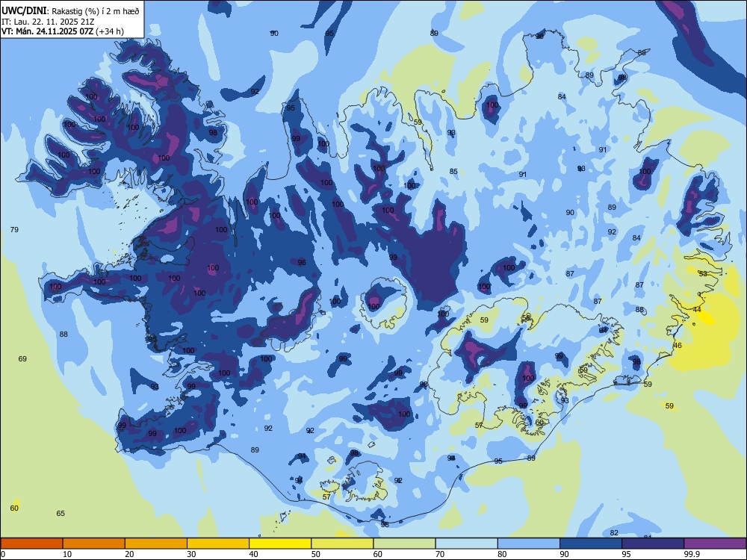This screenshot has height=560, width=747.
Task: Click the title 'UWC/DINI: Rakastig (%) í 2 m hæð'
Action: 70,11
